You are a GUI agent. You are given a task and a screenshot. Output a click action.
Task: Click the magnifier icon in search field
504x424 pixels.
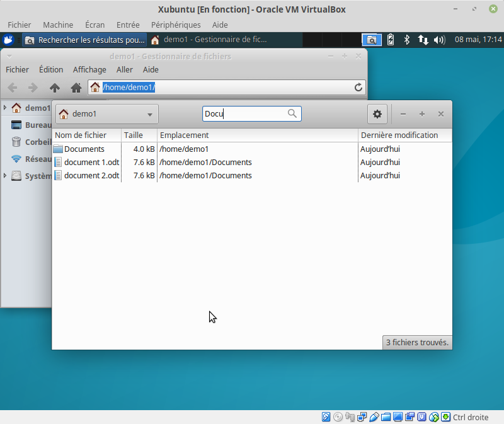(x=292, y=114)
